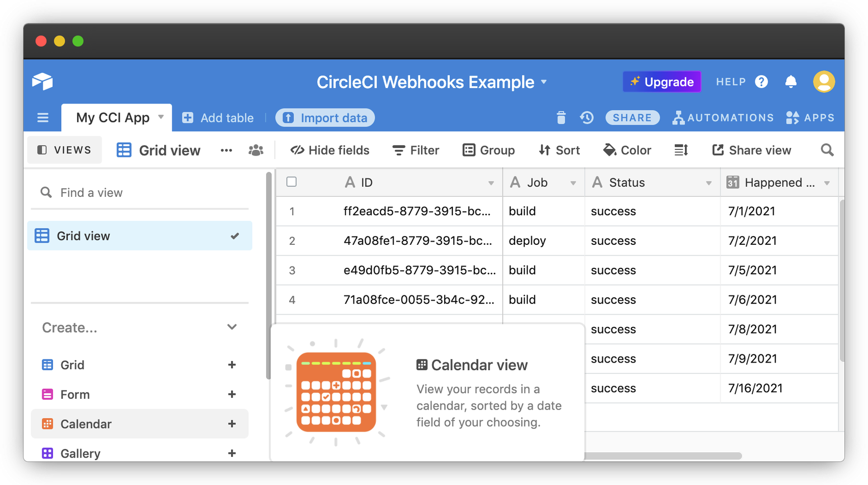This screenshot has height=485, width=868.
Task: Click cell 71a08fce-0055-3b4c-92...
Action: coord(417,300)
